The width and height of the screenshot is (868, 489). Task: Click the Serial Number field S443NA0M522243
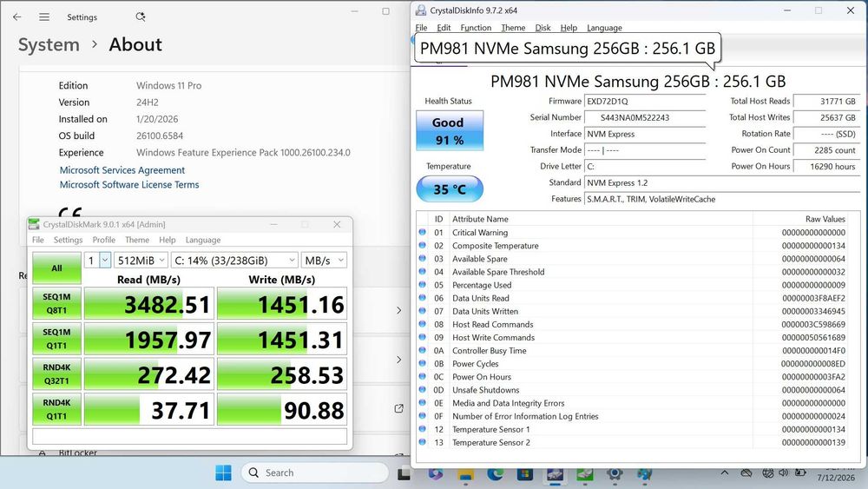click(645, 117)
